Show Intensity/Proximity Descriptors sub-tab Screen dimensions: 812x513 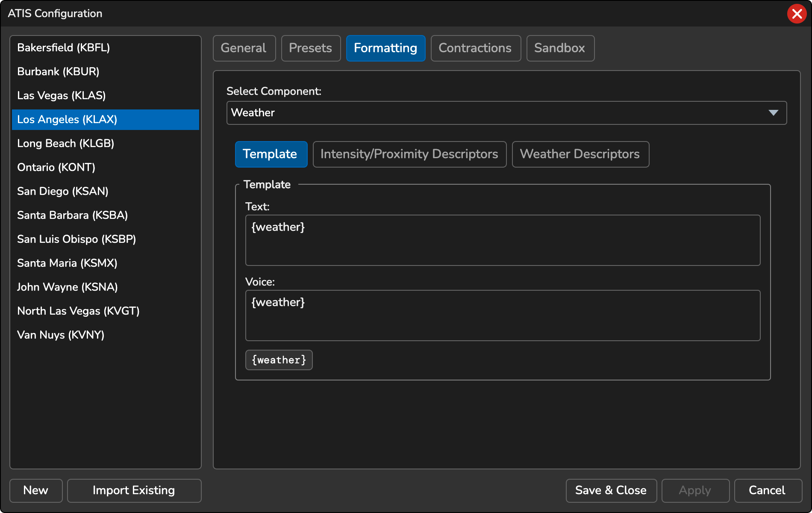click(409, 154)
